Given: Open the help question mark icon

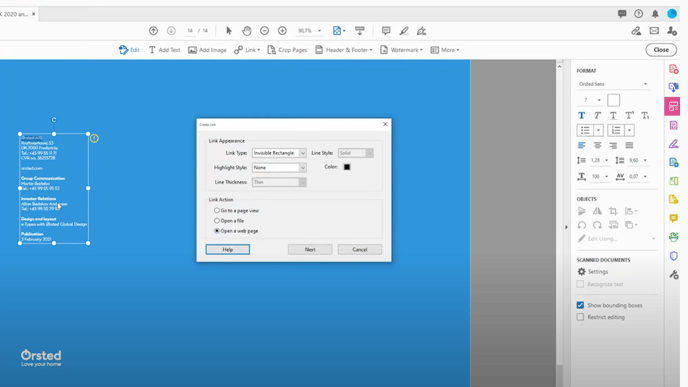Looking at the screenshot, I should point(638,14).
